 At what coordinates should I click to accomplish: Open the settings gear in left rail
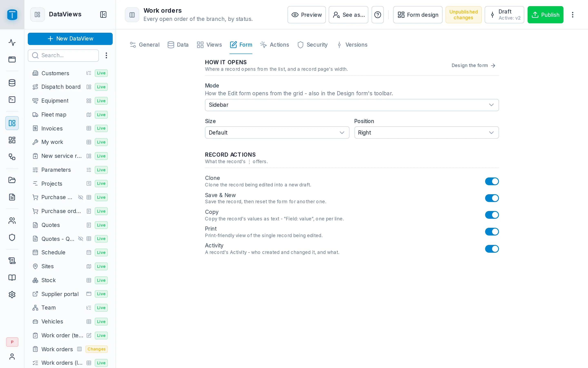(x=12, y=294)
